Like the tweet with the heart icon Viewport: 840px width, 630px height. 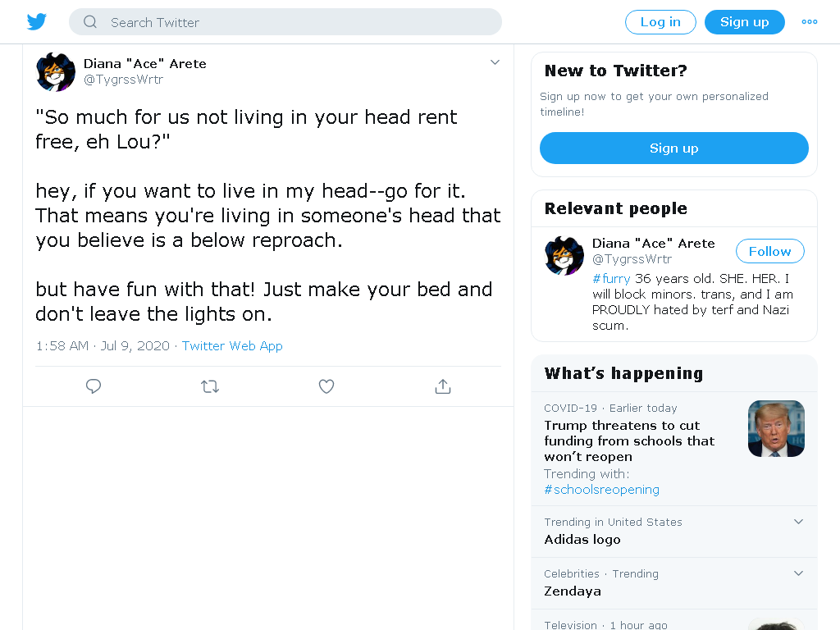click(326, 386)
